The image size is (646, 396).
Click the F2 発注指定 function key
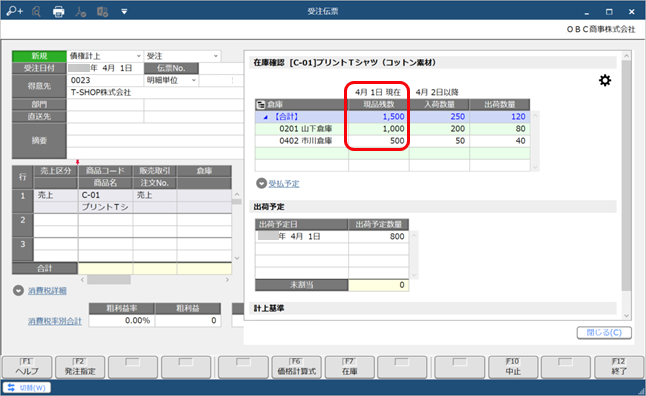(80, 367)
